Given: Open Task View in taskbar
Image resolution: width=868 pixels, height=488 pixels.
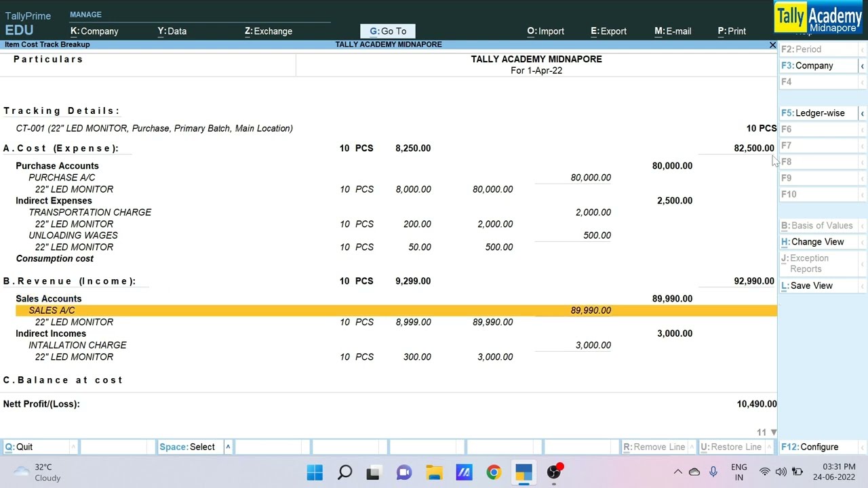Looking at the screenshot, I should (x=373, y=472).
